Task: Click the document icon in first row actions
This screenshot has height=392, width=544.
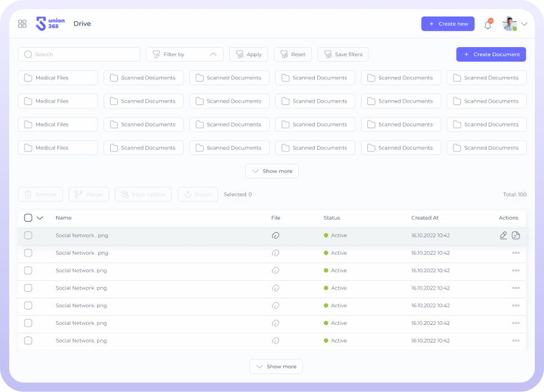Action: (516, 236)
